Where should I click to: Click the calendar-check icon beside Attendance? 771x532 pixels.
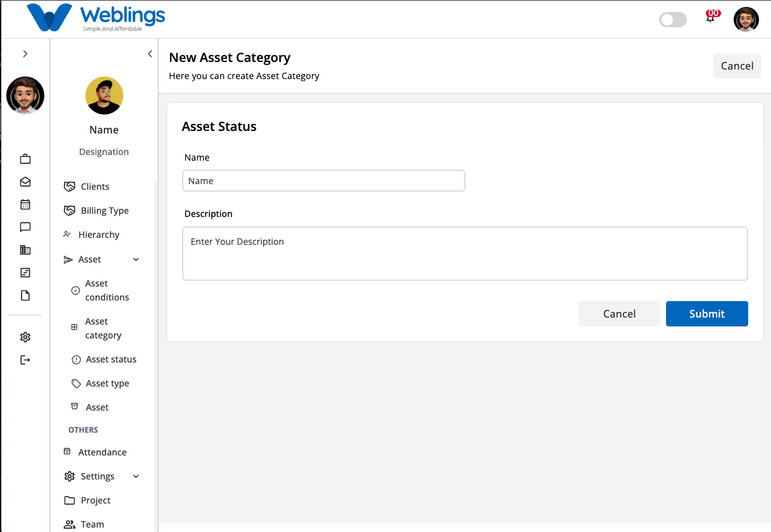(x=67, y=451)
